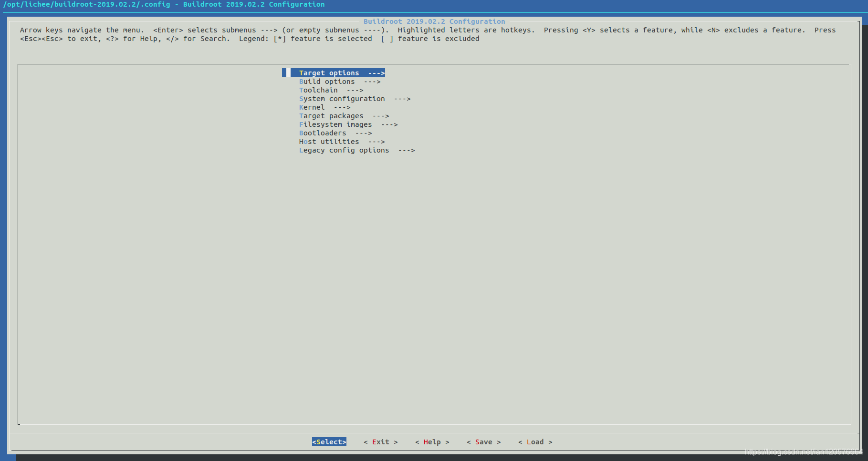Click the '[ ] feature is excluded' legend
868x461 pixels.
[x=430, y=39]
